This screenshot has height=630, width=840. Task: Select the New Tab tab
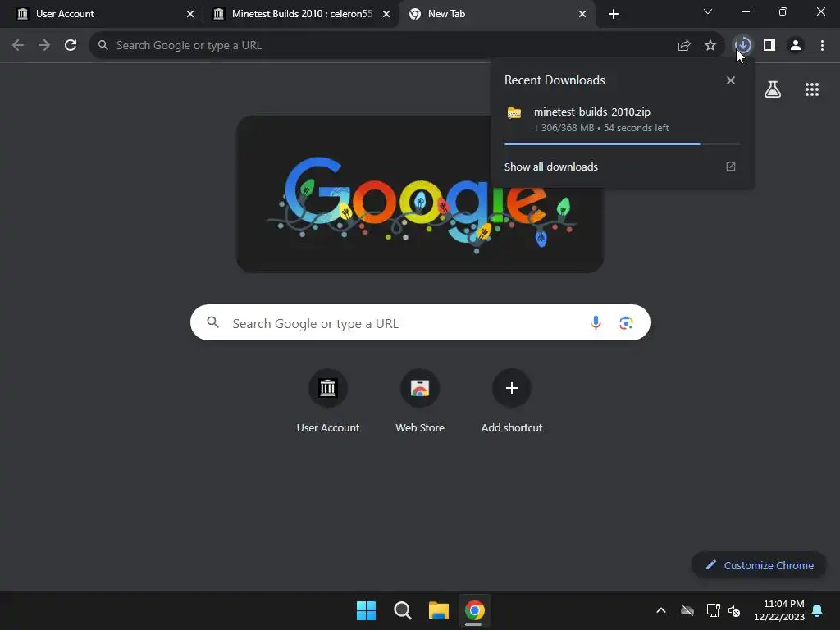(x=496, y=14)
